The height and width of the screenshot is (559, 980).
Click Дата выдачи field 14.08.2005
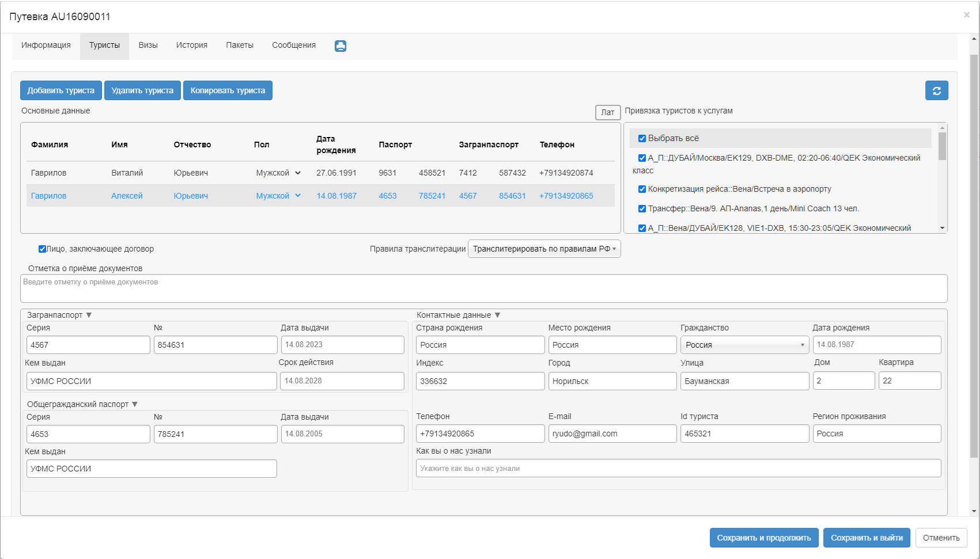click(342, 434)
